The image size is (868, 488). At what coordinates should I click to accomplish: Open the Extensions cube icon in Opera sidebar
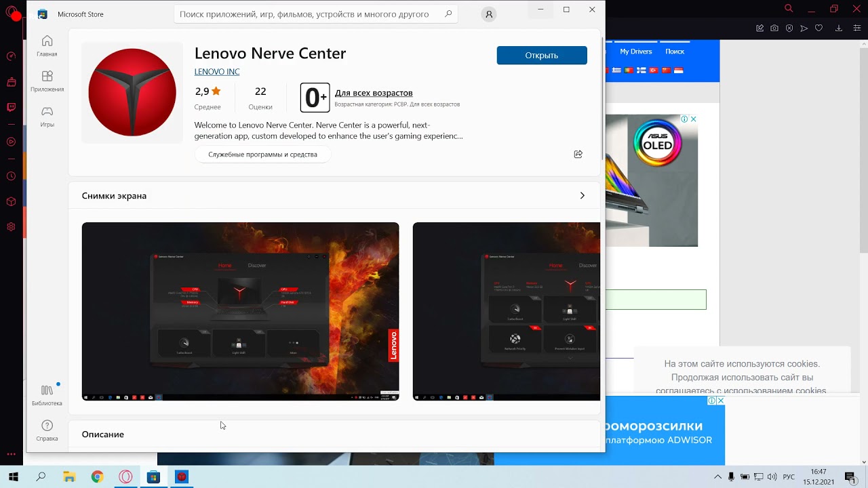point(11,201)
